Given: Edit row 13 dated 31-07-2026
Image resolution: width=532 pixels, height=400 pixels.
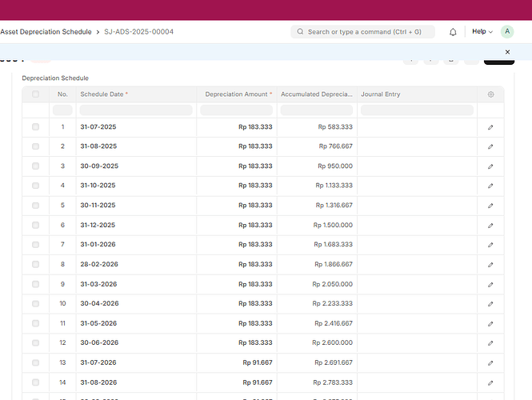Looking at the screenshot, I should [x=490, y=363].
